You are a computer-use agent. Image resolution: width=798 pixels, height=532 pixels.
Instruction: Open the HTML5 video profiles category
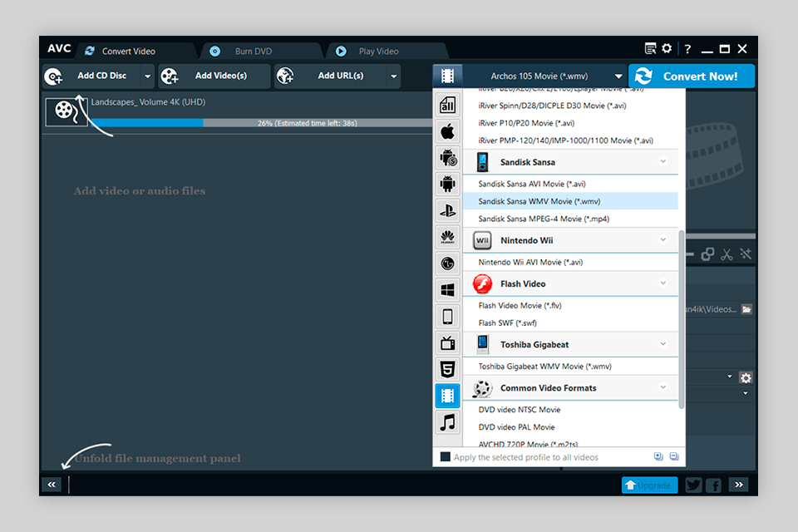447,369
